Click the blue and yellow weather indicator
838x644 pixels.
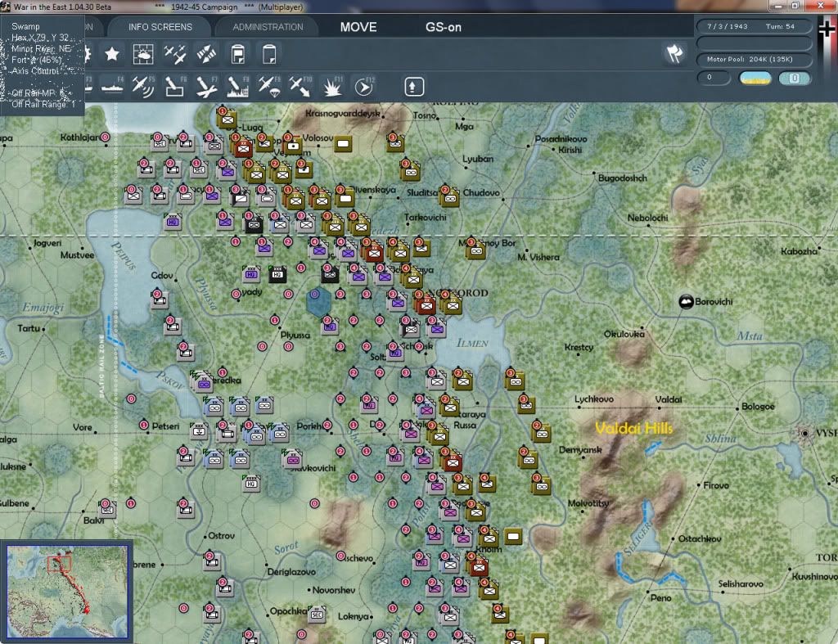[x=755, y=78]
